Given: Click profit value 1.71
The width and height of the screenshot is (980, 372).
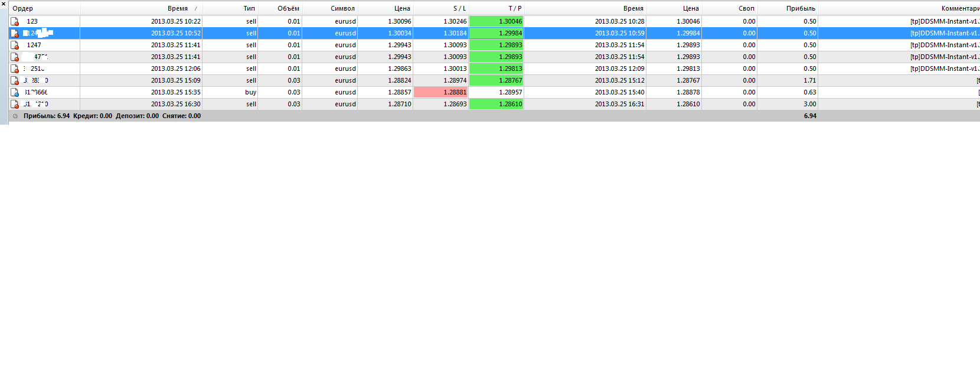Looking at the screenshot, I should [x=810, y=80].
